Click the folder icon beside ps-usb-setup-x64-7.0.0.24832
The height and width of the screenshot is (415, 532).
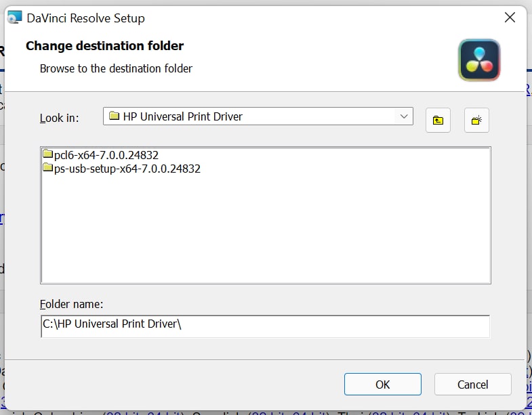pyautogui.click(x=48, y=167)
